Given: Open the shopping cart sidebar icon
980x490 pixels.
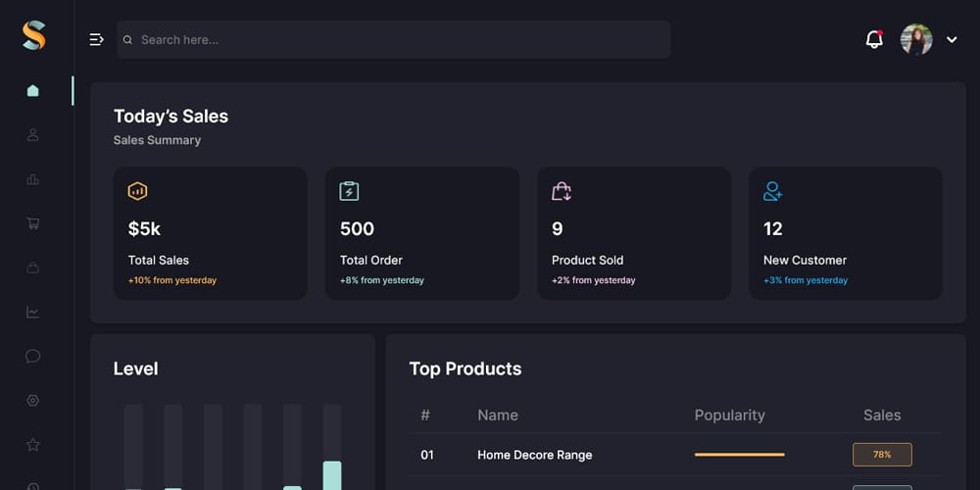Looking at the screenshot, I should [x=33, y=223].
